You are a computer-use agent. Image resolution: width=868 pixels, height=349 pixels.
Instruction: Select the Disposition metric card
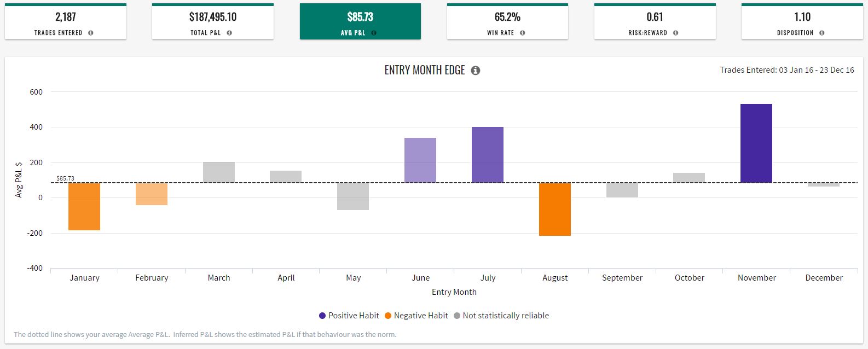802,22
